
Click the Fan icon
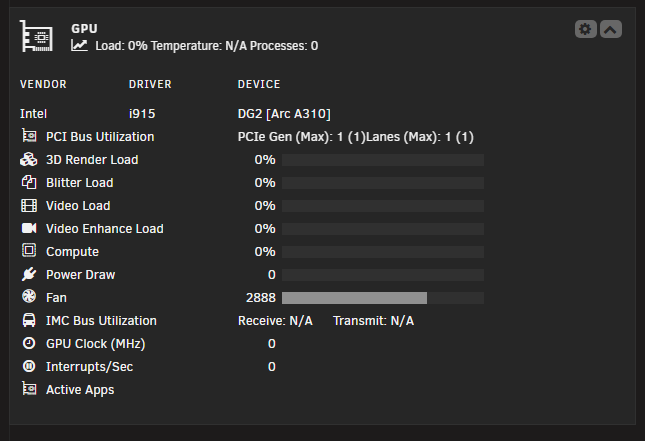coord(29,296)
